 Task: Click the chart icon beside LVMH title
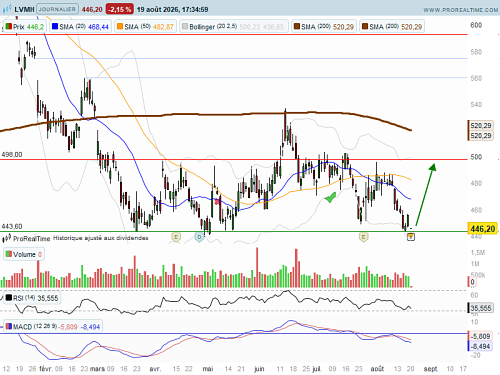7,9
